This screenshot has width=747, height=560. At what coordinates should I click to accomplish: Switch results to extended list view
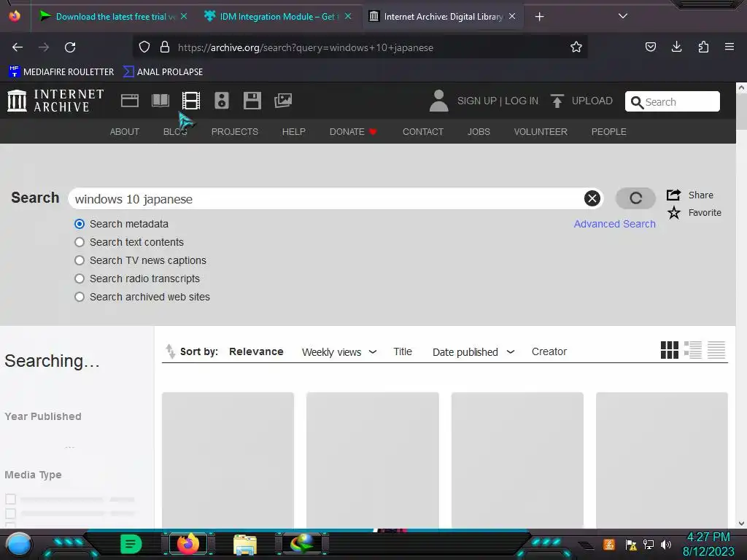693,350
